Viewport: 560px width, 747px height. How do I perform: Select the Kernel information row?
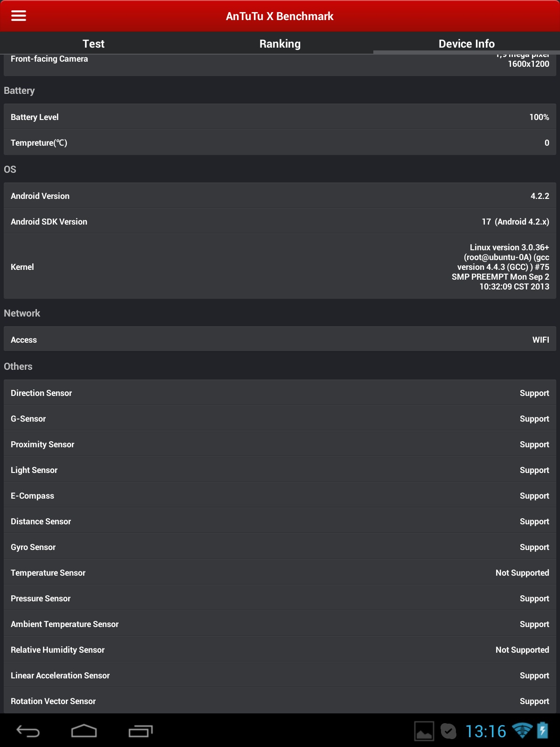click(x=280, y=267)
